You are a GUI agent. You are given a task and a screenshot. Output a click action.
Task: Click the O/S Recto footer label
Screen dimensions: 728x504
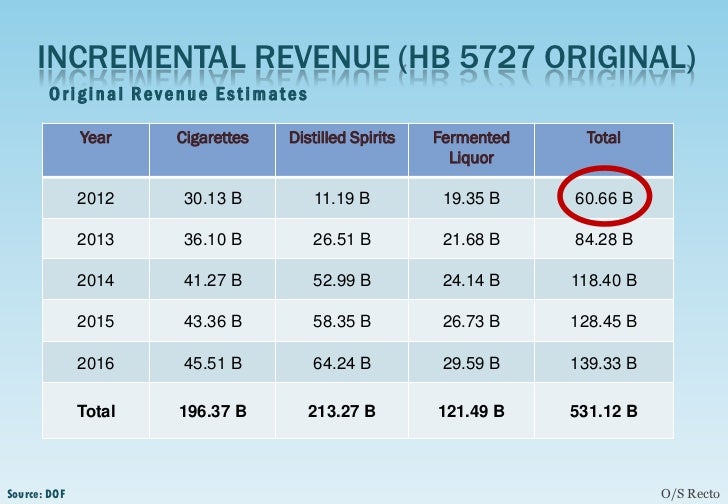point(690,493)
